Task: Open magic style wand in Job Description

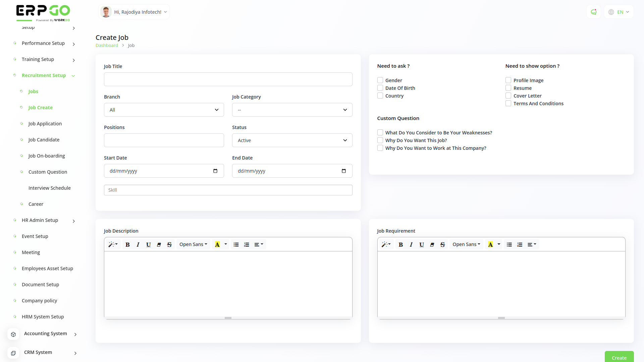Action: pos(113,245)
